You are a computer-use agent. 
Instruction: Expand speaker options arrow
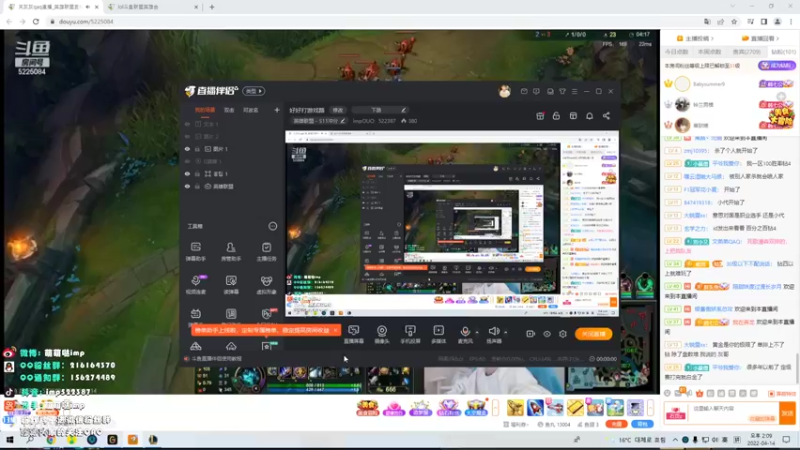(505, 332)
